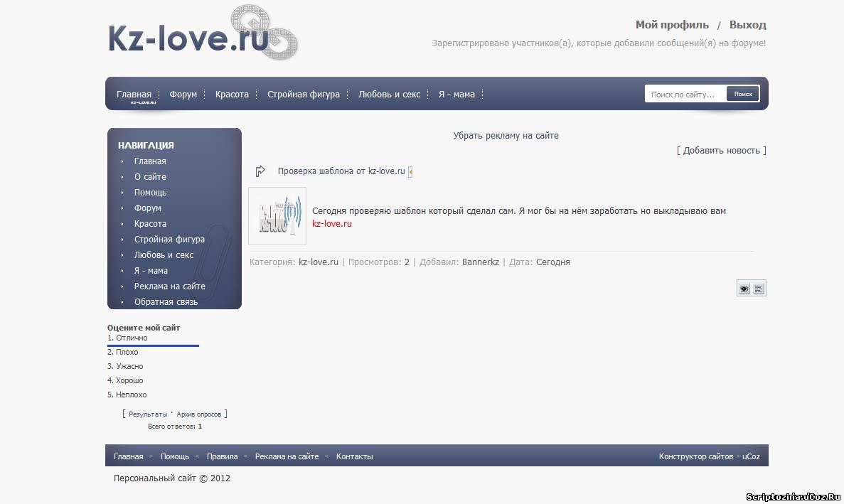Open Мой профиль link
Viewport: 844px width, 504px height.
[x=672, y=25]
